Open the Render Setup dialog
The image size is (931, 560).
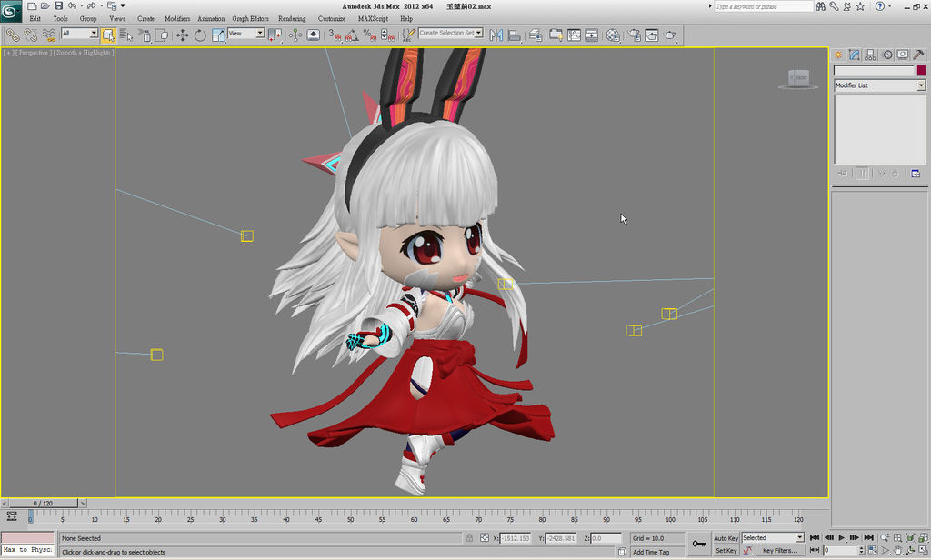point(634,35)
